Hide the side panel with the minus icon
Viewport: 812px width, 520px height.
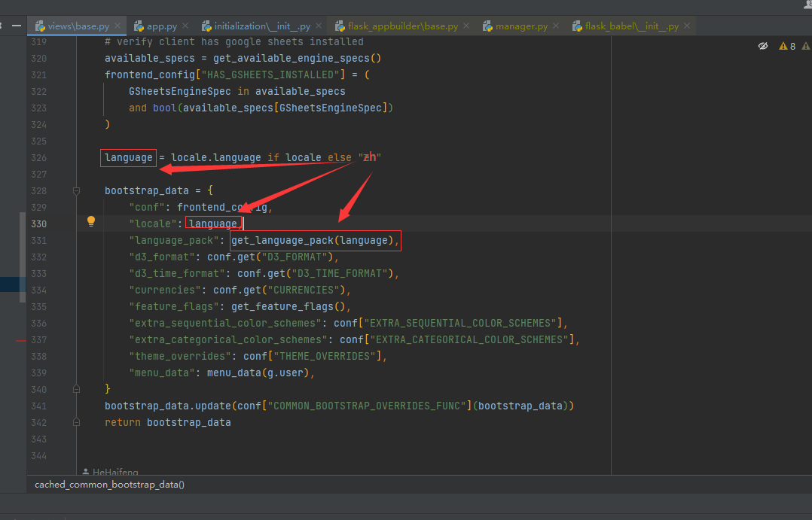click(17, 26)
